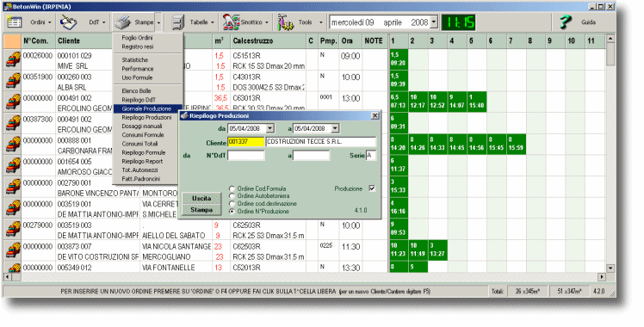This screenshot has height=327, width=644.
Task: Open the main date picker dropdown
Action: pyautogui.click(x=434, y=22)
